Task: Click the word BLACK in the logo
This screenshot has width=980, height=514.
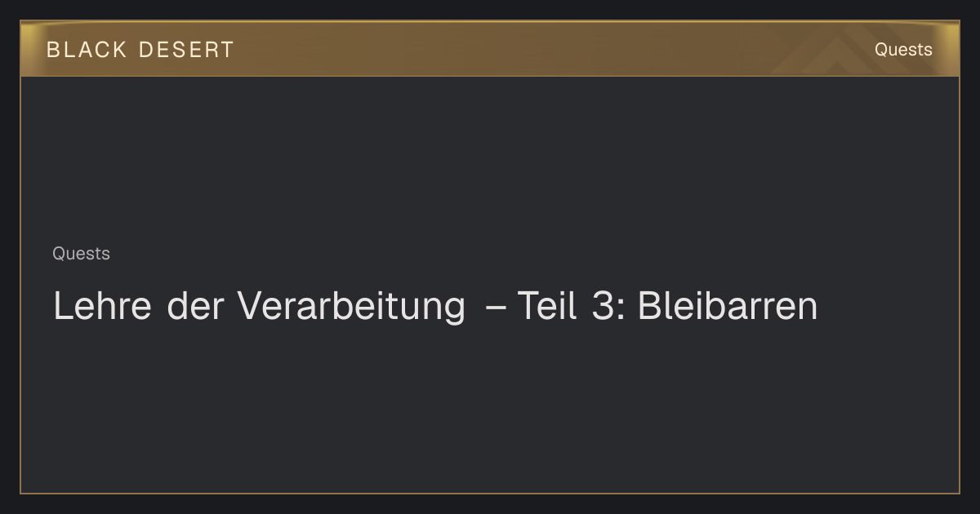Action: (87, 50)
